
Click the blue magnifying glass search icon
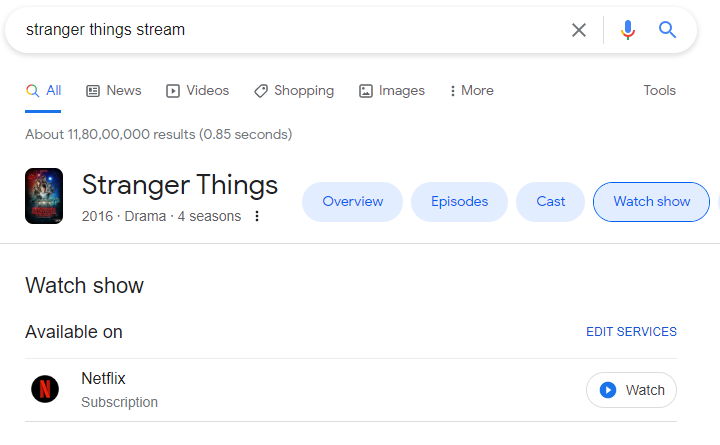667,30
